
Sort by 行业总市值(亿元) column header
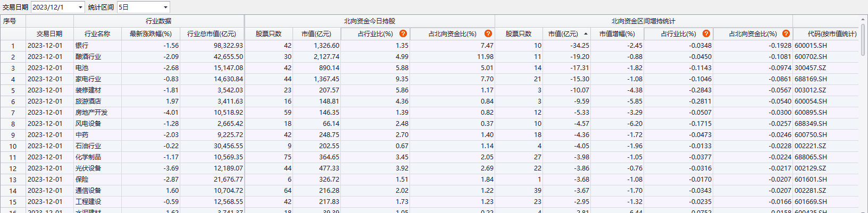click(211, 33)
